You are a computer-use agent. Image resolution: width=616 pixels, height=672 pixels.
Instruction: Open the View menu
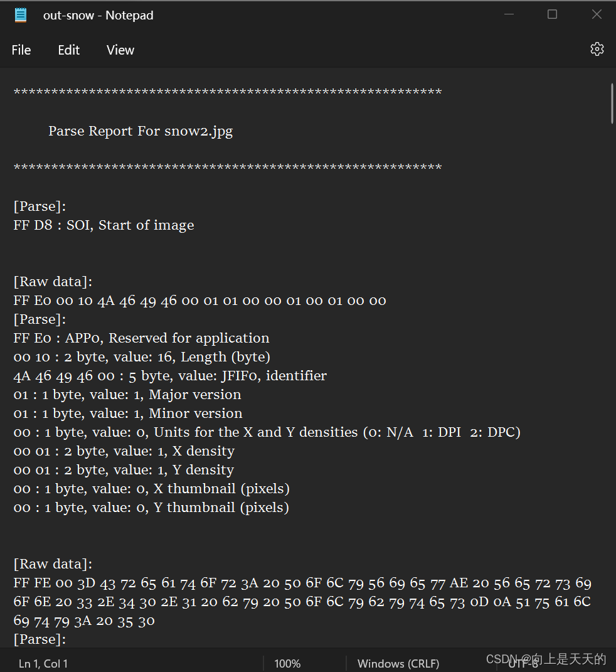(x=120, y=50)
